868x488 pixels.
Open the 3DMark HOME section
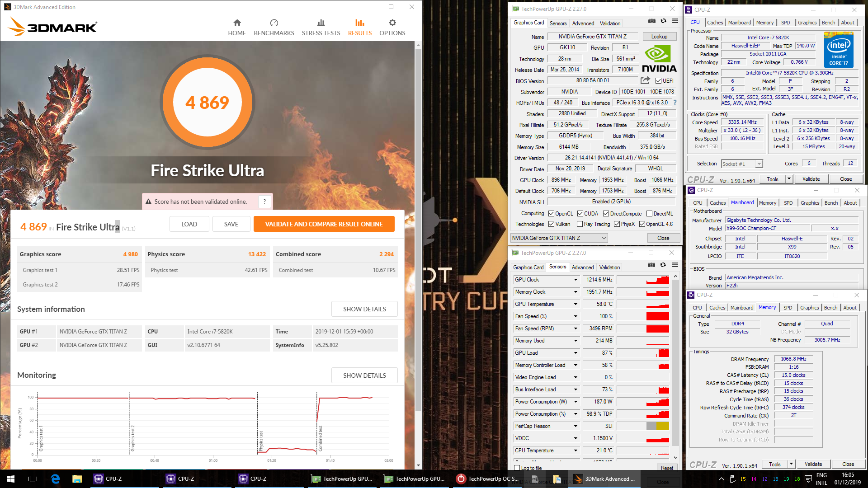click(x=237, y=28)
